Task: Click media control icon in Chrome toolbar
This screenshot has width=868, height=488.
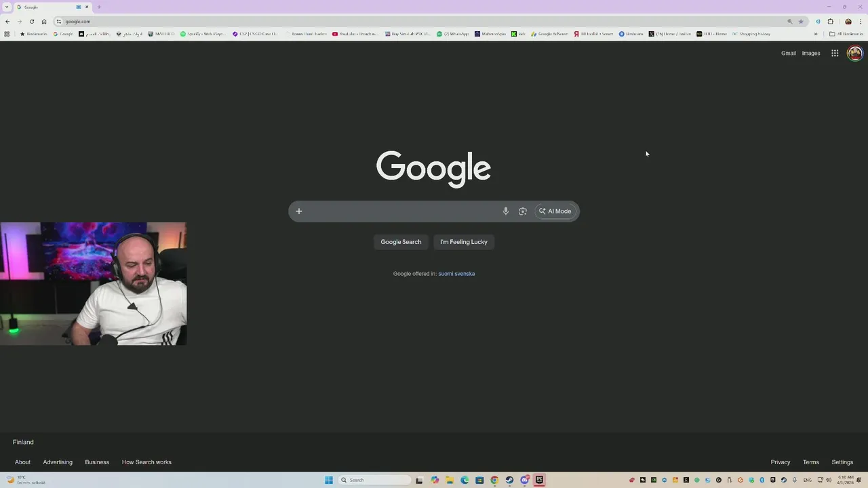Action: (x=818, y=22)
